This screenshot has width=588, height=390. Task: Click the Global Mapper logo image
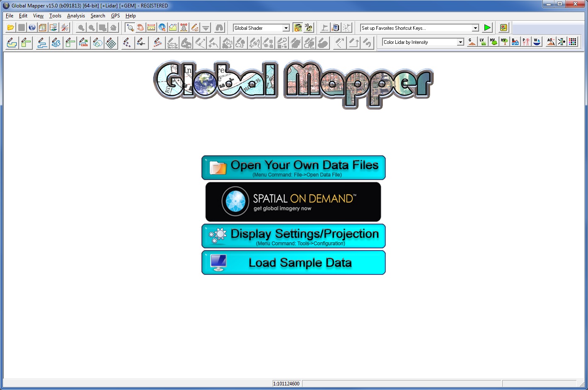click(x=293, y=84)
